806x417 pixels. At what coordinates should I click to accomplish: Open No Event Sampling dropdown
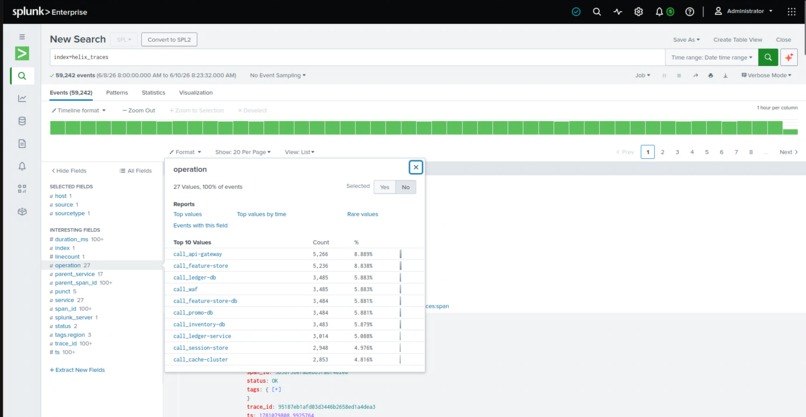pos(278,76)
